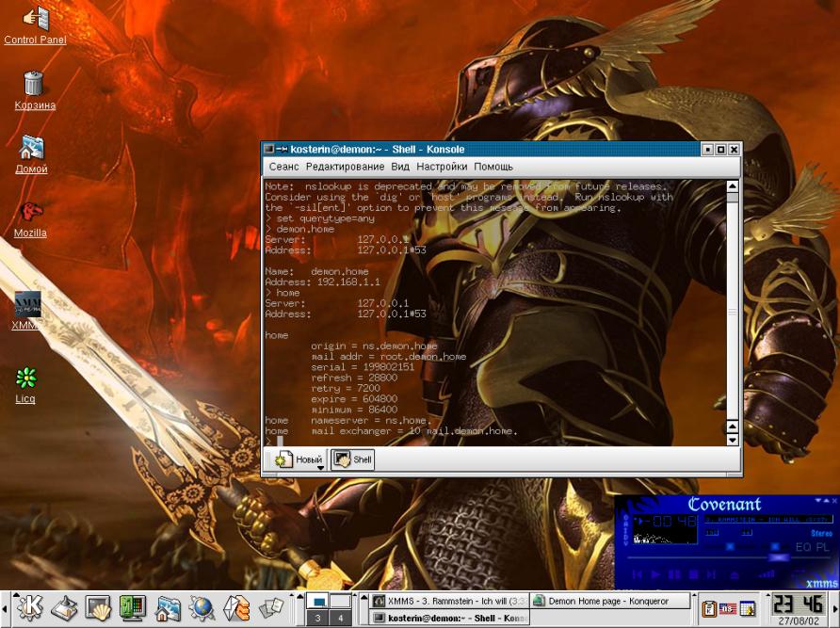Open the Редактирование menu in Konsole

345,167
